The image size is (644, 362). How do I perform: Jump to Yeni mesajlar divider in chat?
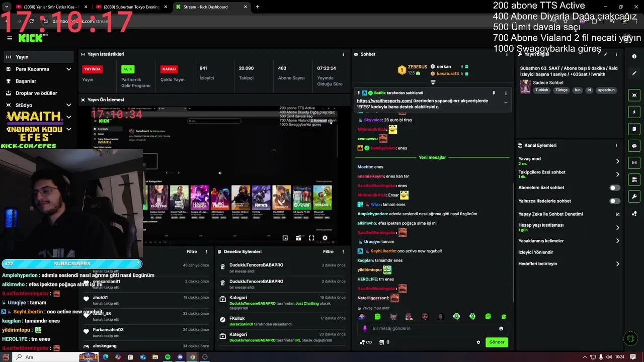click(432, 157)
